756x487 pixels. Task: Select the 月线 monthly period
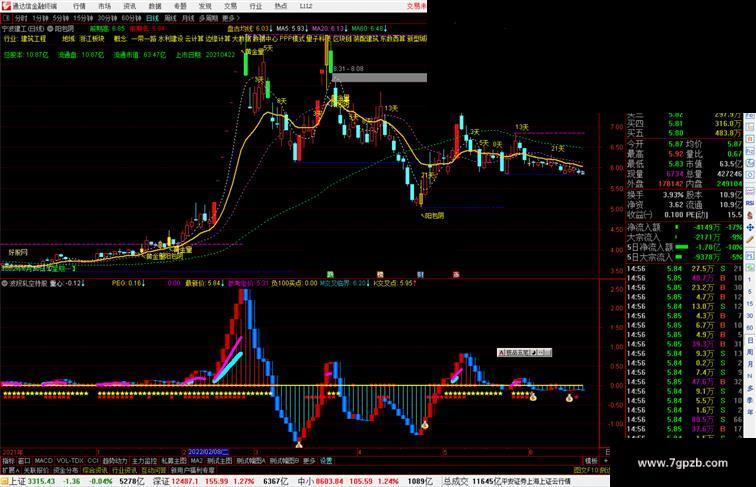[188, 18]
